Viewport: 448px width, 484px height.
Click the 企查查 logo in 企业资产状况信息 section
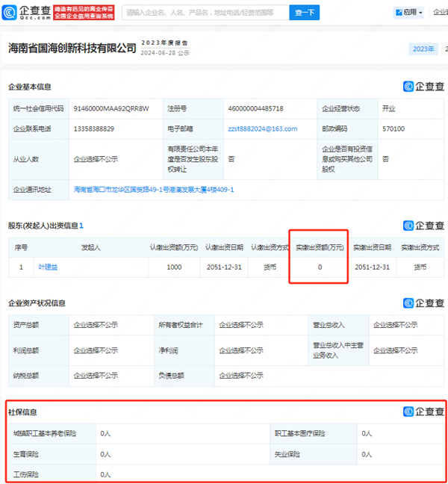point(423,302)
